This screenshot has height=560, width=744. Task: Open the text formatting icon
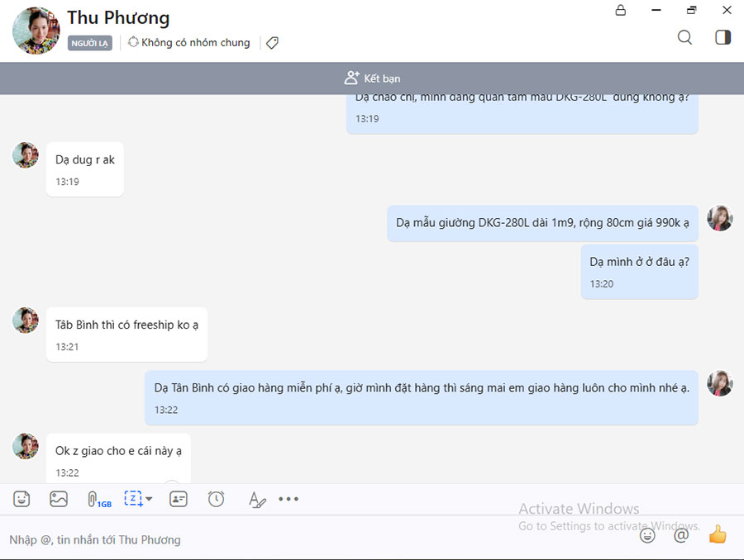tap(257, 499)
